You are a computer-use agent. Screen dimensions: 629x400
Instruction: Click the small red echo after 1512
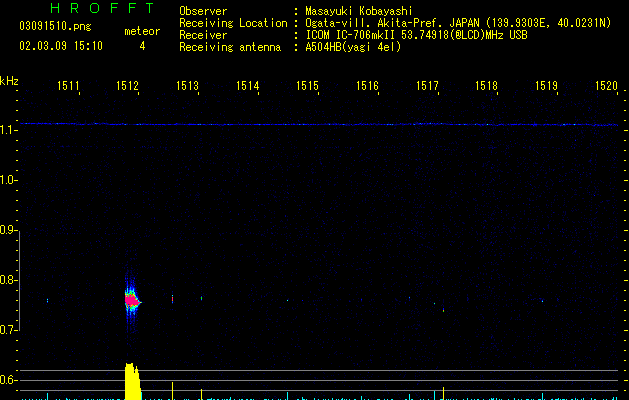coord(172,299)
